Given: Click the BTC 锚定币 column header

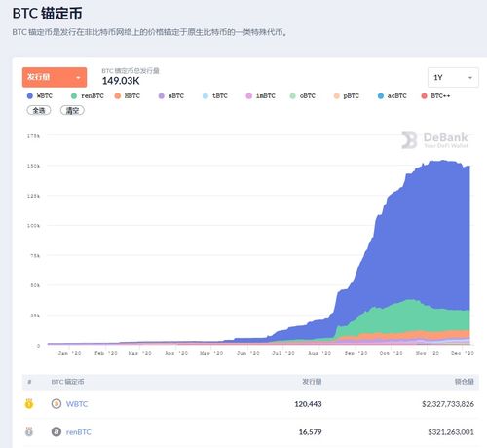Looking at the screenshot, I should [x=67, y=382].
